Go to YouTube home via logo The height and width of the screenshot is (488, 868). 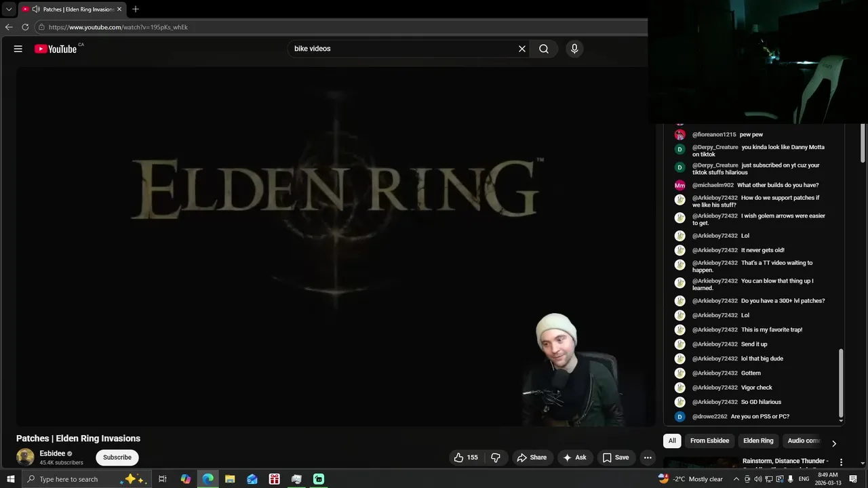coord(56,49)
